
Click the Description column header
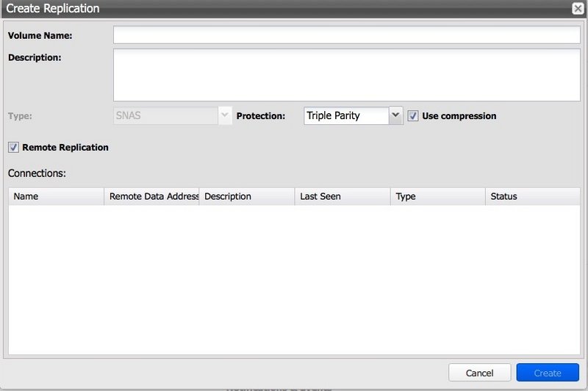click(247, 196)
